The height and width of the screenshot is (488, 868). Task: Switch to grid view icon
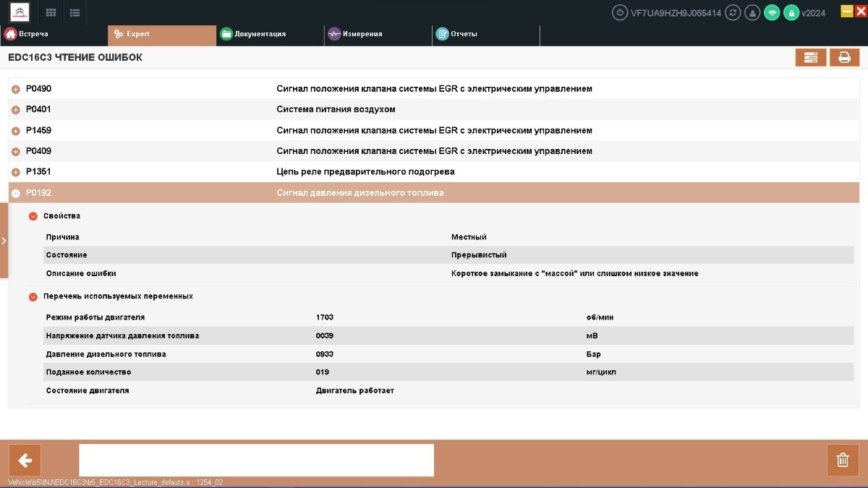51,12
